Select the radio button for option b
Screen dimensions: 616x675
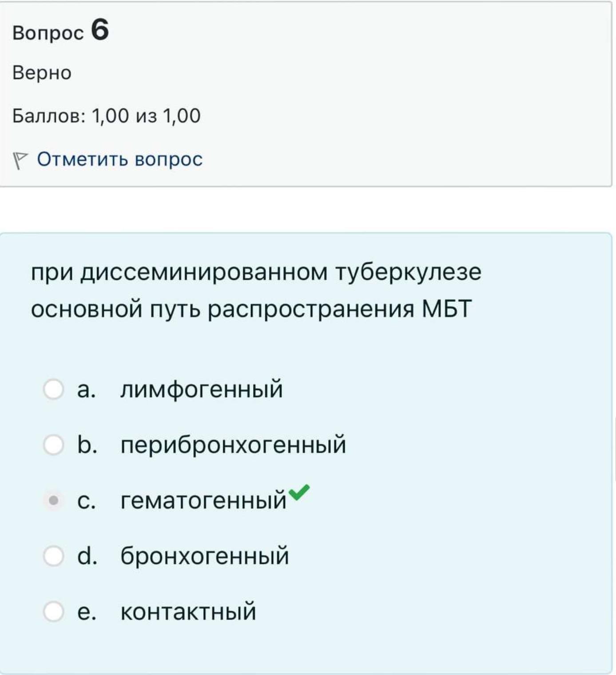[53, 445]
